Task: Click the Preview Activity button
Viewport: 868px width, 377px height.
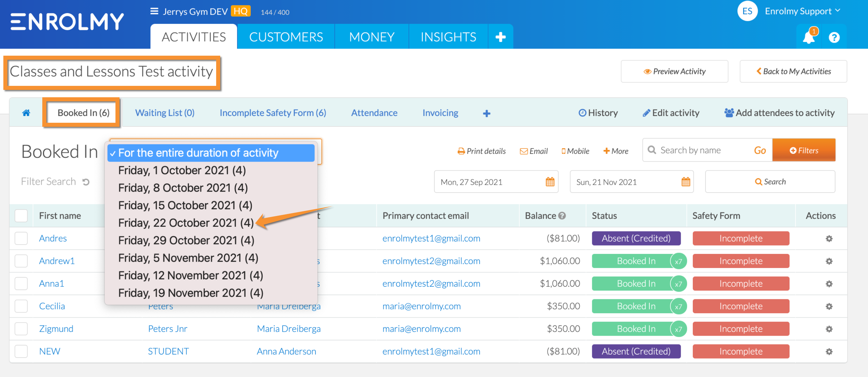Action: click(674, 71)
